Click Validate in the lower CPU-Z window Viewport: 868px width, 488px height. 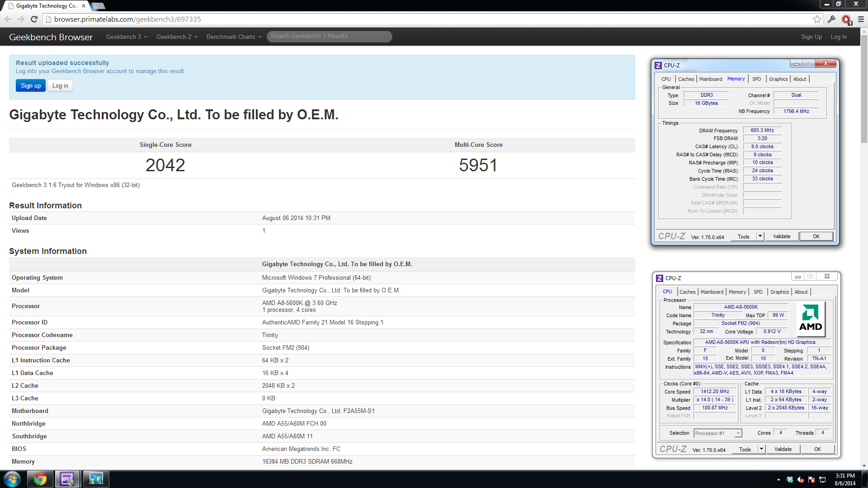783,449
